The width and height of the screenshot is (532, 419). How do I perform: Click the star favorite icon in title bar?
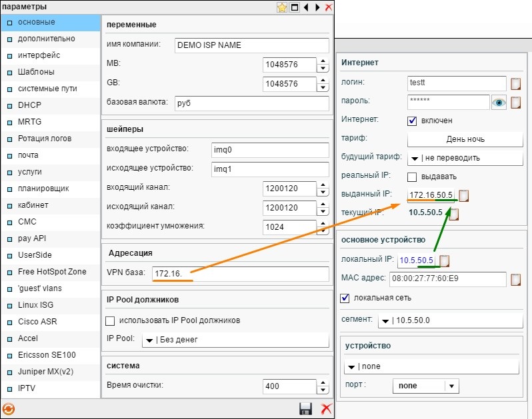click(x=283, y=7)
